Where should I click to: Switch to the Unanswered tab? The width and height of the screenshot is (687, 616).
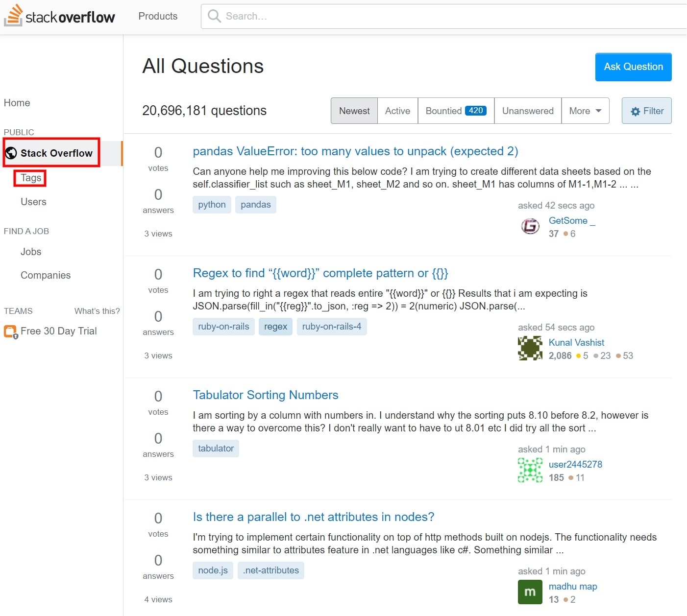pos(528,111)
